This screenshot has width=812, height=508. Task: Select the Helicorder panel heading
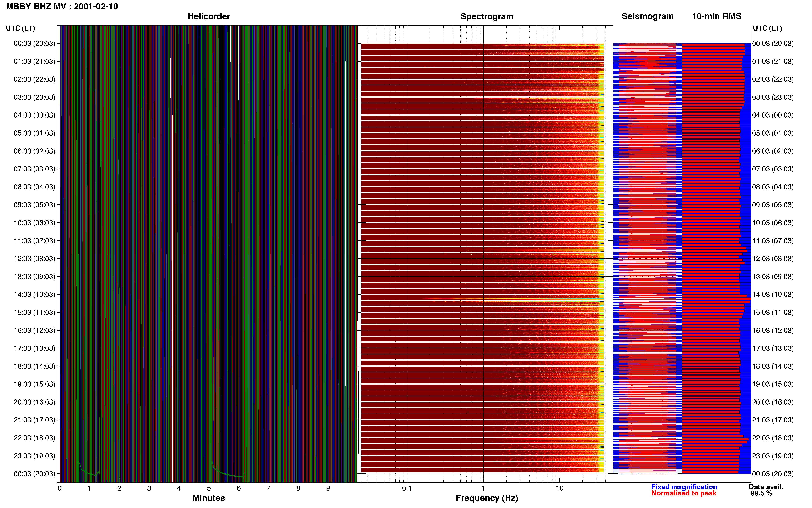pyautogui.click(x=209, y=16)
